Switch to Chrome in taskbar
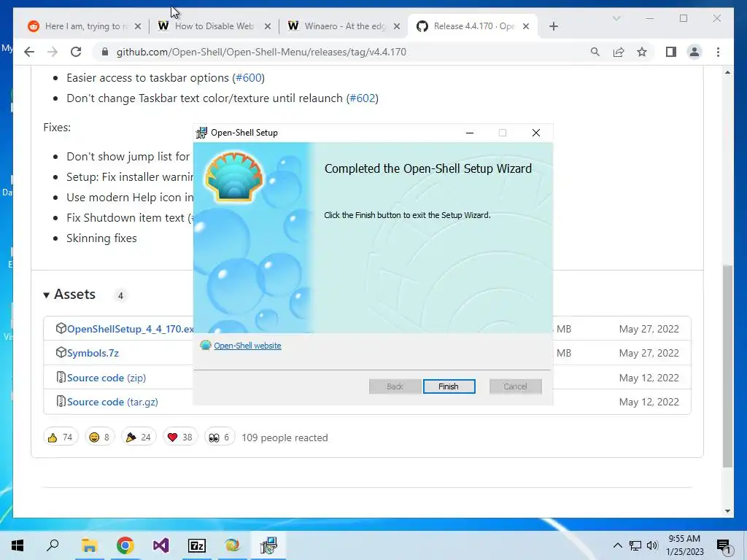This screenshot has width=747, height=560. 125,545
